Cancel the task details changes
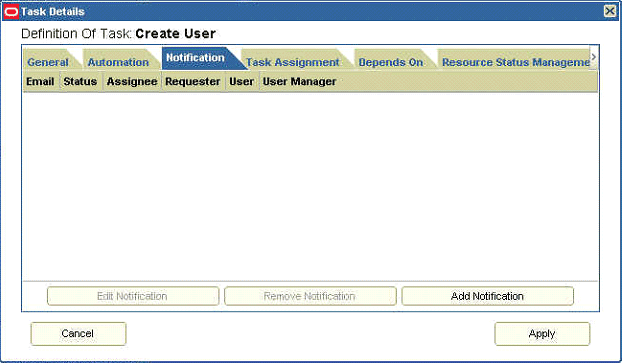 point(78,334)
